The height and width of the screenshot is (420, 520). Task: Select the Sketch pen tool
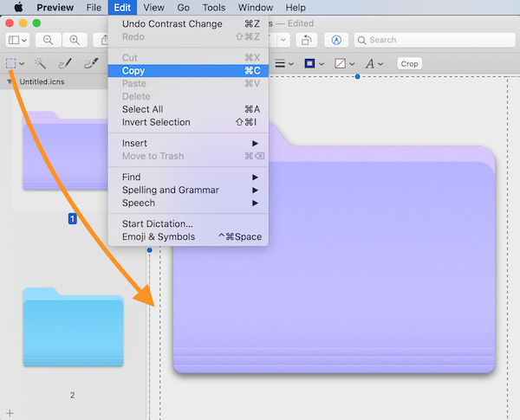coord(65,63)
